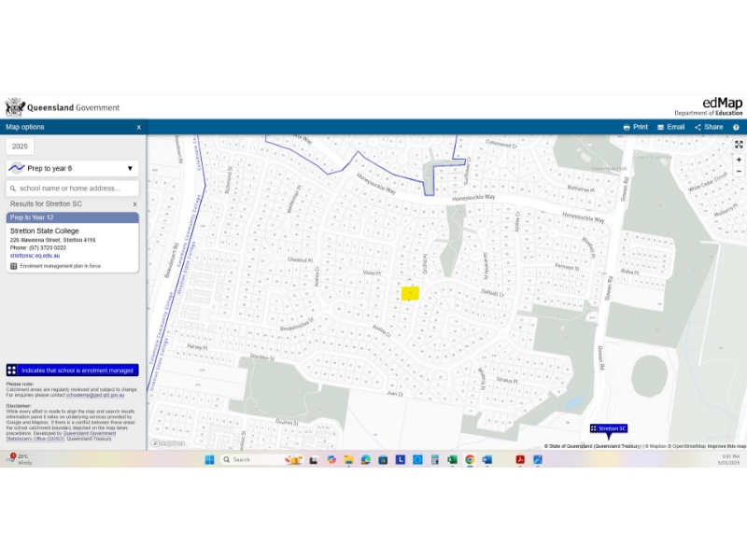Select the 2025 year button
This screenshot has width=747, height=560.
pyautogui.click(x=20, y=147)
